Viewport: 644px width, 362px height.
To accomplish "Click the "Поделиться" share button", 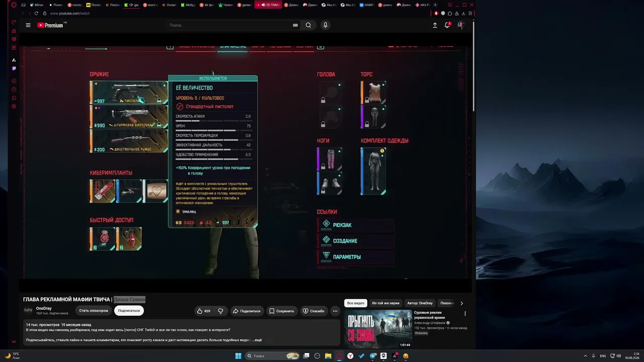I will pyautogui.click(x=247, y=311).
